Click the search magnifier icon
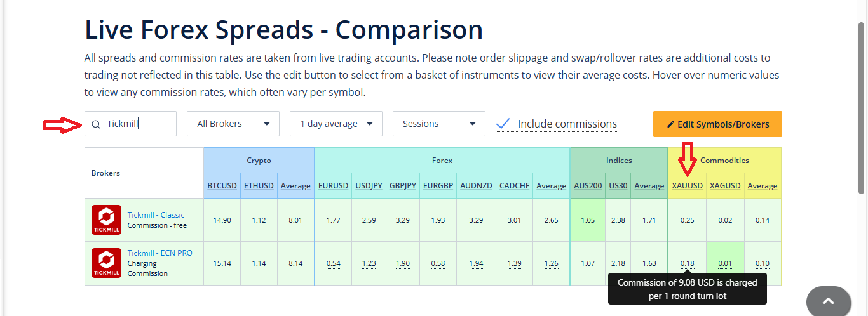This screenshot has height=316, width=868. pos(96,124)
